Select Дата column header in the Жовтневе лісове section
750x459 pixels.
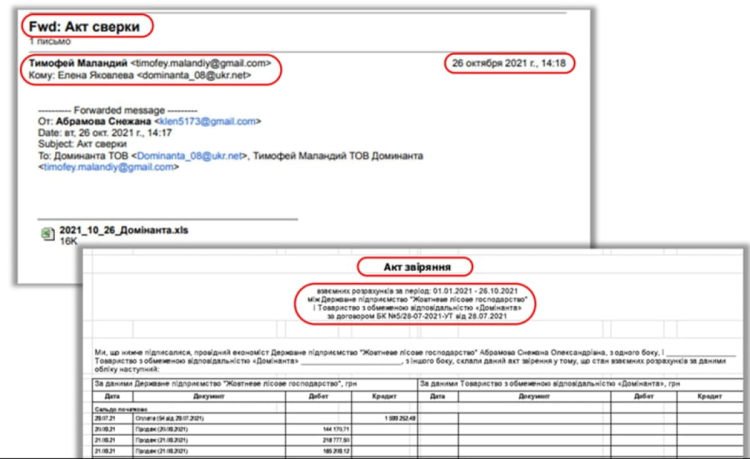[112, 396]
